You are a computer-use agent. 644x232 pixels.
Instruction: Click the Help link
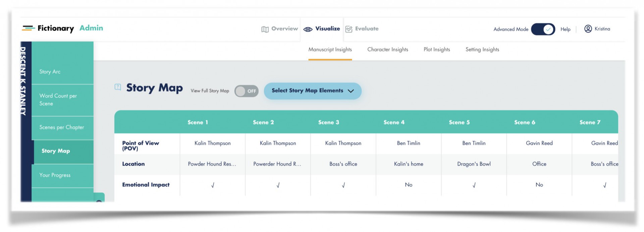coord(565,29)
